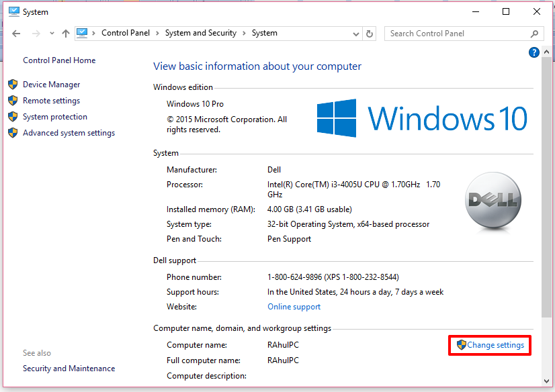Expand the chevron after System and Security

245,32
